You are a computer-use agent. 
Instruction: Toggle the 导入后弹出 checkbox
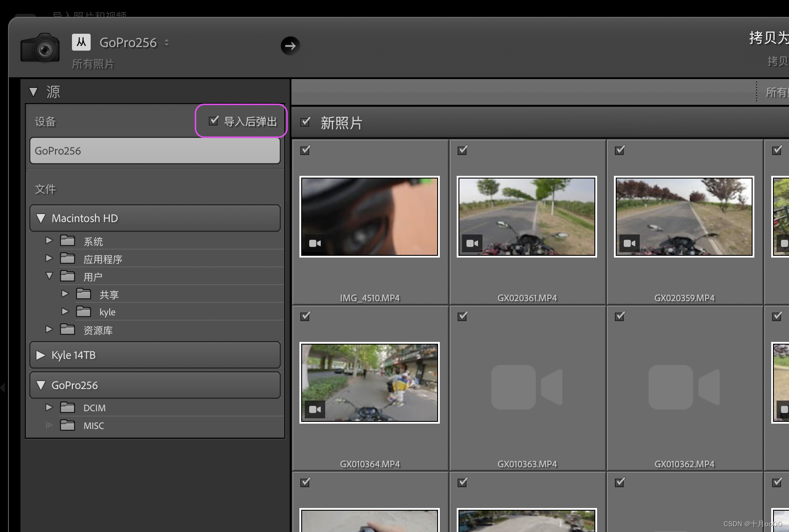pos(214,121)
